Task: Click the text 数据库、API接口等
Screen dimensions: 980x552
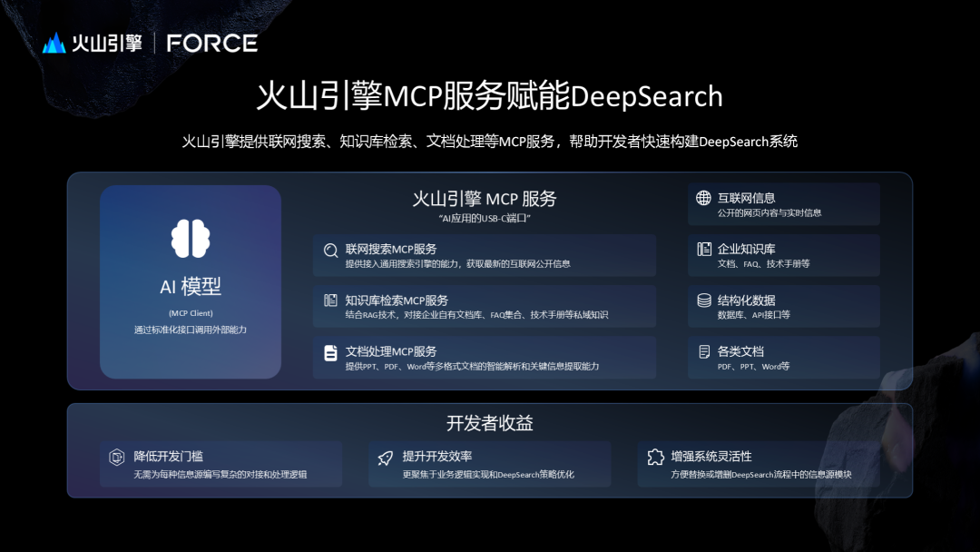Action: (754, 315)
